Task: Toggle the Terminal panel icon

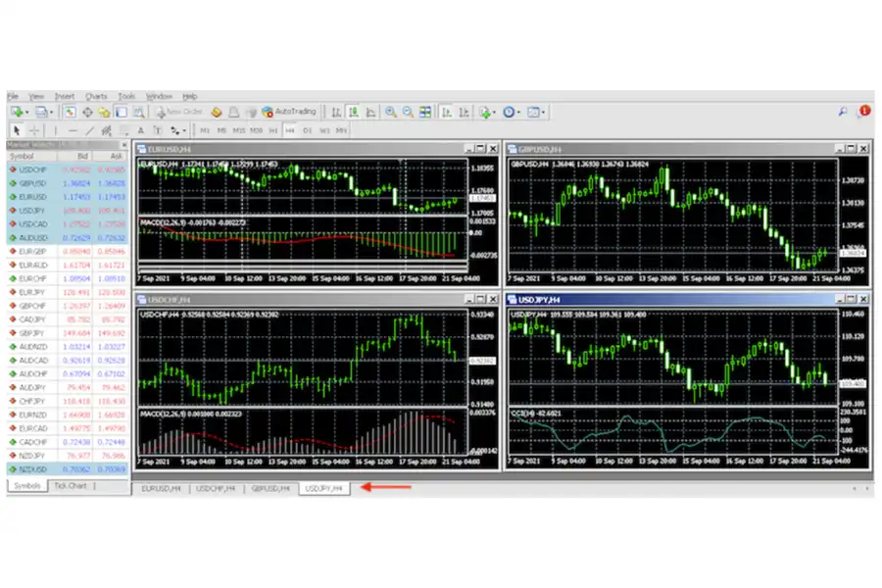Action: coord(121,112)
